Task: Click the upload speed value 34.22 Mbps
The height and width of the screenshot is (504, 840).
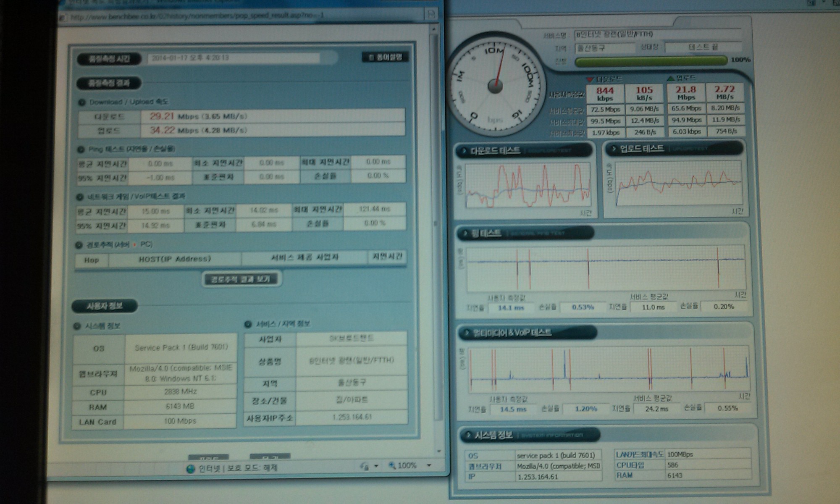Action: [x=199, y=130]
